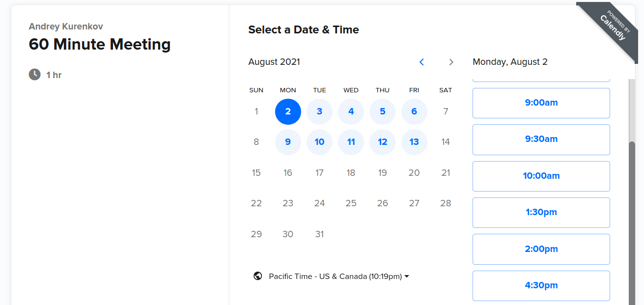Choose Wednesday August 4 date

click(x=351, y=111)
